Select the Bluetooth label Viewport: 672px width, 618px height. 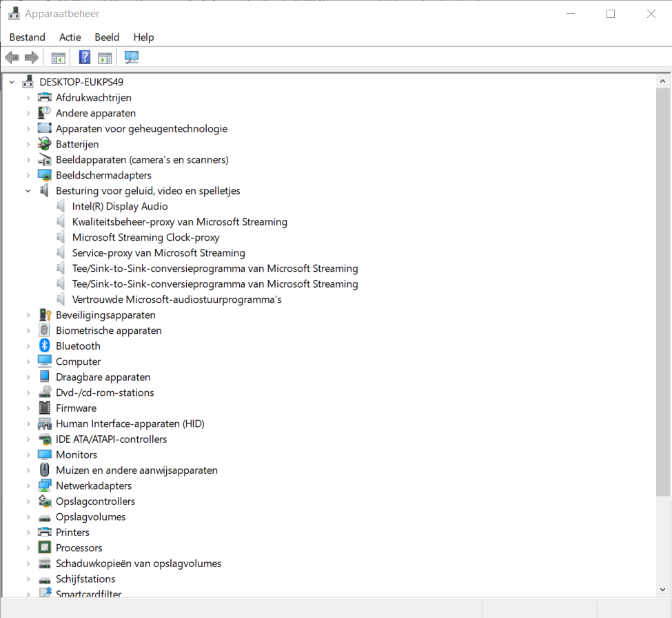click(78, 346)
